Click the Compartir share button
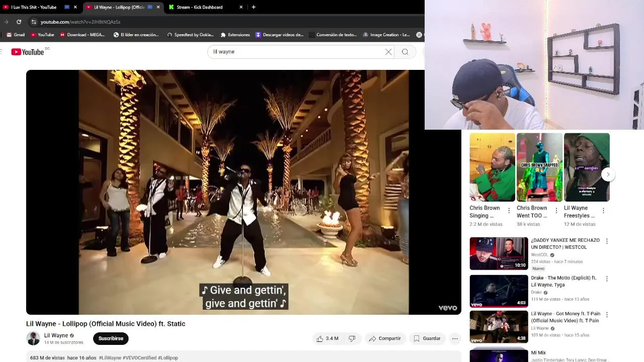Viewport: 644px width, 362px height. click(x=385, y=338)
